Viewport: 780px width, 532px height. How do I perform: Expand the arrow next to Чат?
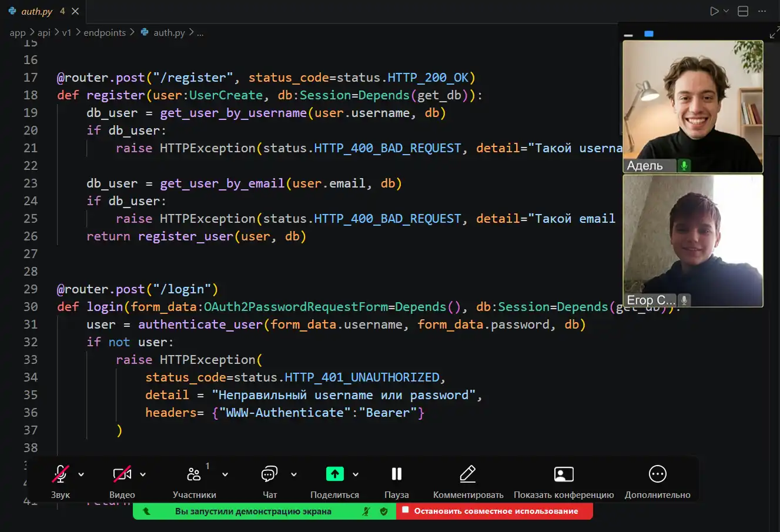coord(294,474)
